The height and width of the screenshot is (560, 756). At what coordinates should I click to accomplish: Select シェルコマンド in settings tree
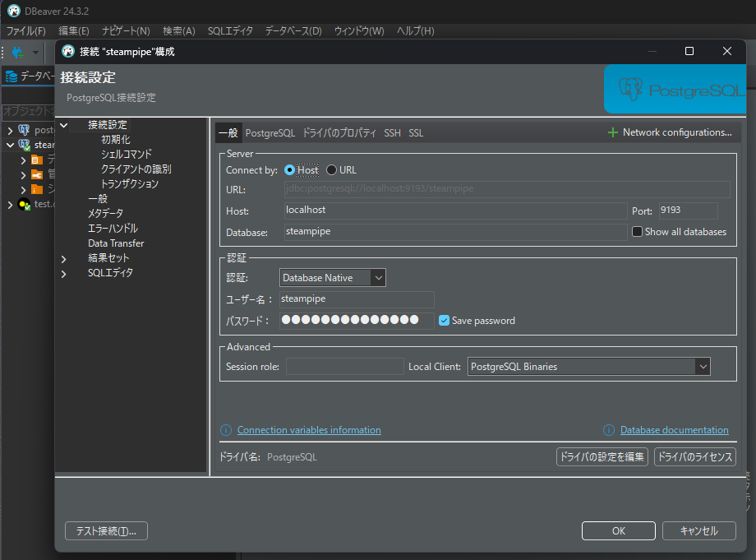pyautogui.click(x=127, y=155)
